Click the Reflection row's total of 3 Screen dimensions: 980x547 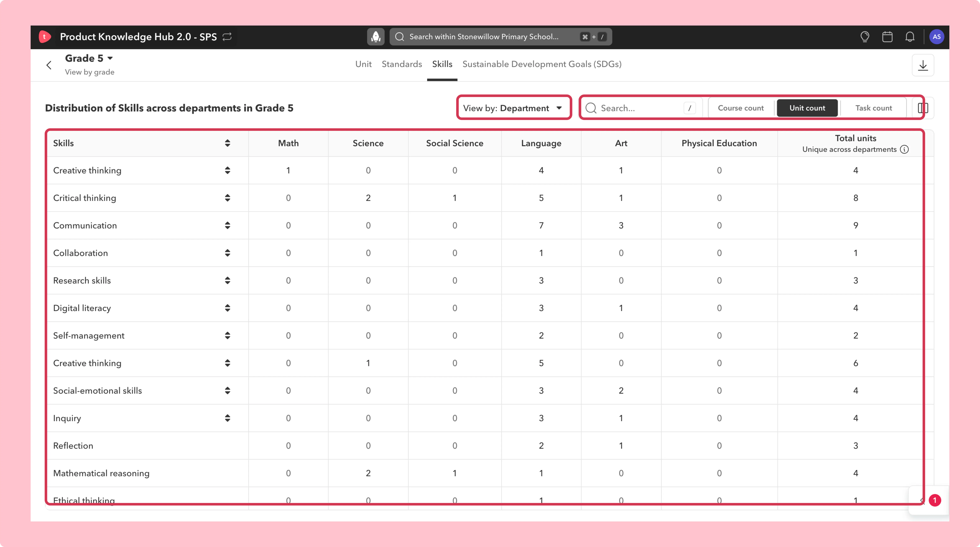pos(856,445)
